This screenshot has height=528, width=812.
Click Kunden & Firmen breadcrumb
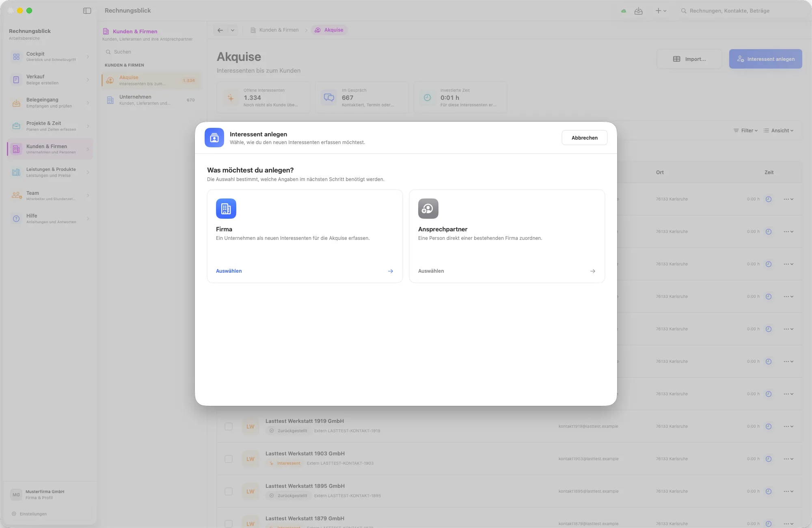tap(274, 30)
